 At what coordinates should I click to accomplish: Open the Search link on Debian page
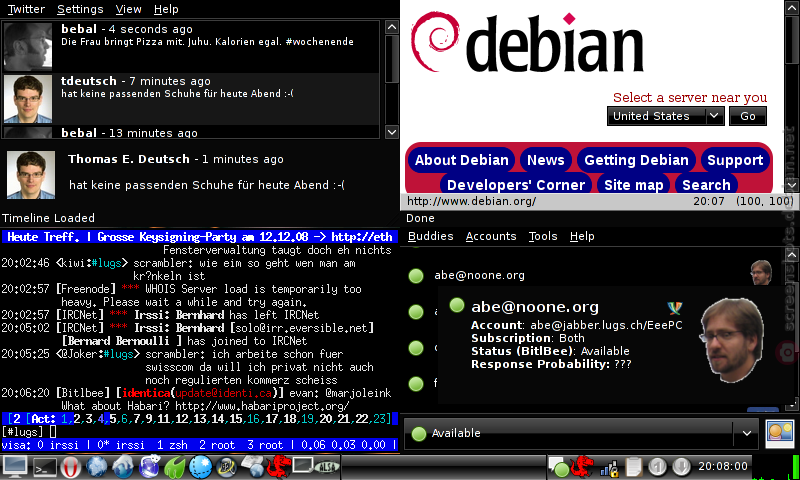[x=706, y=185]
